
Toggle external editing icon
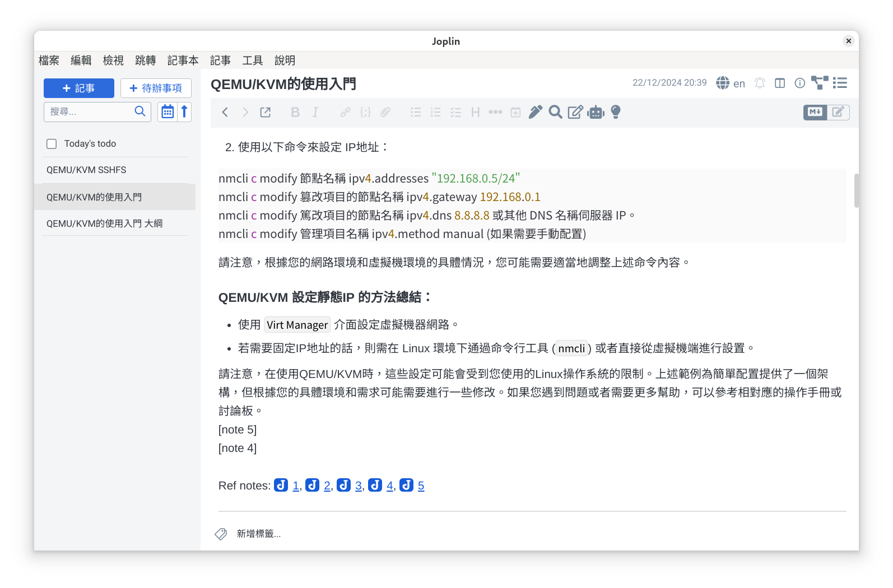[266, 113]
